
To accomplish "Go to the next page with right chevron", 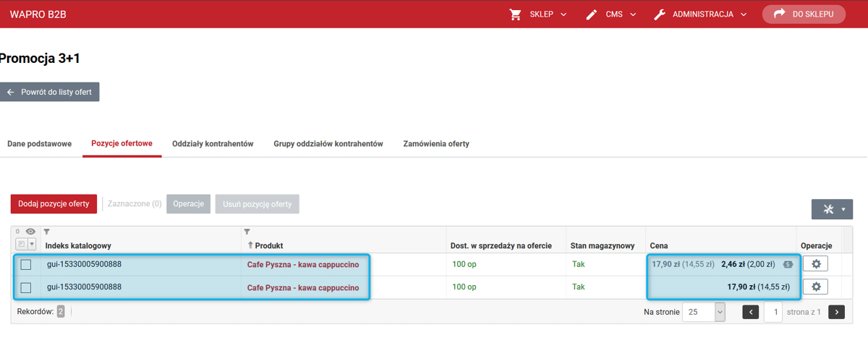I will (836, 312).
